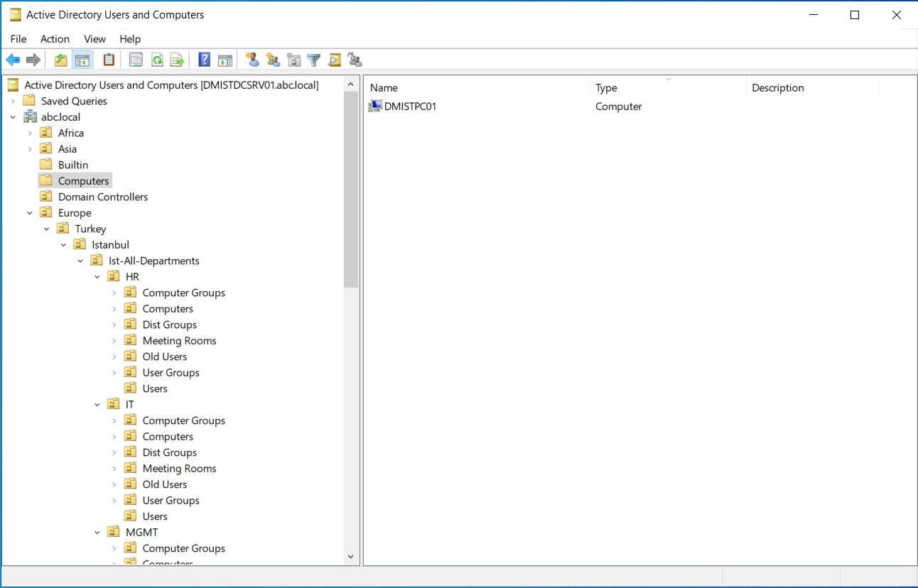Expand the Asia organizational unit
The width and height of the screenshot is (918, 588).
click(30, 149)
